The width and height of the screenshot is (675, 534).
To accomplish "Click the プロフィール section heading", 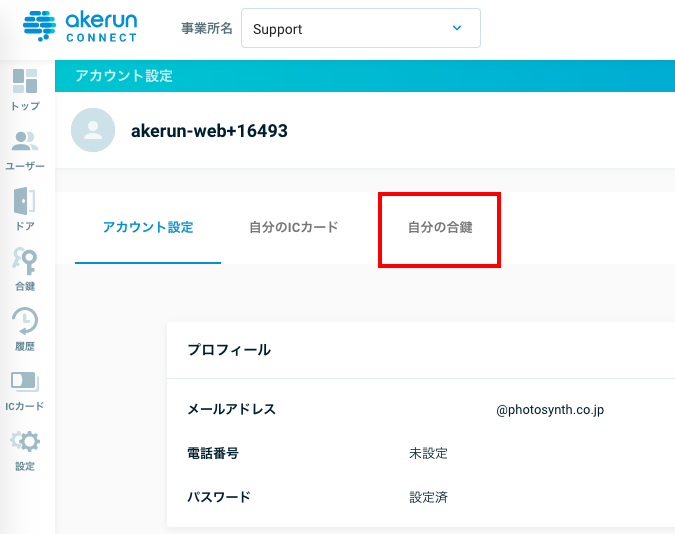I will coord(229,350).
